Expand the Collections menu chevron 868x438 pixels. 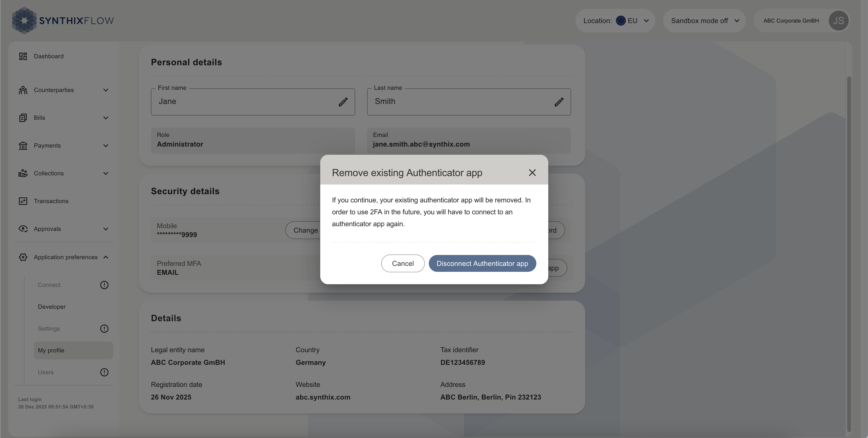tap(106, 173)
